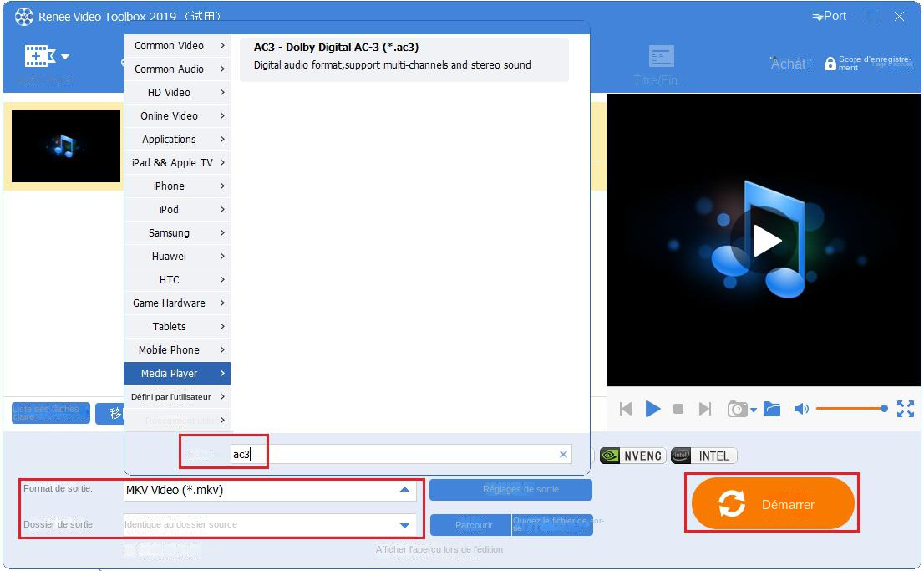Screen dimensions: 924x571
Task: Mute audio with the speaker icon
Action: [x=802, y=409]
